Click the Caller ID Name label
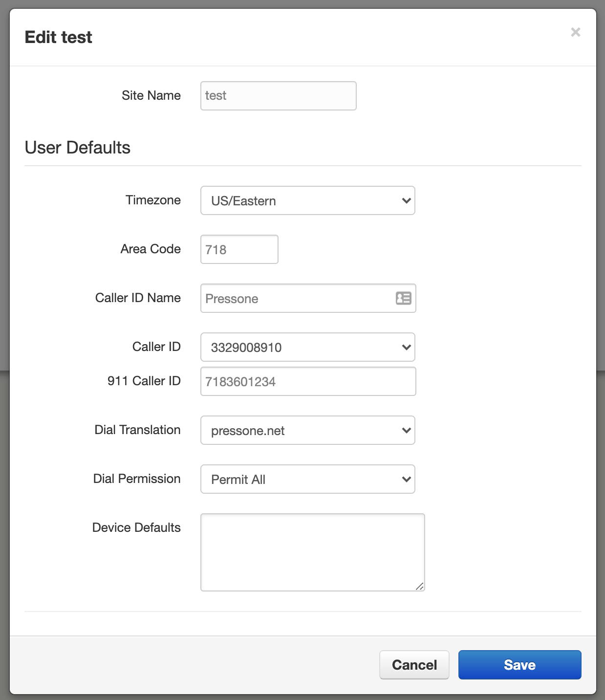605x700 pixels. [138, 298]
